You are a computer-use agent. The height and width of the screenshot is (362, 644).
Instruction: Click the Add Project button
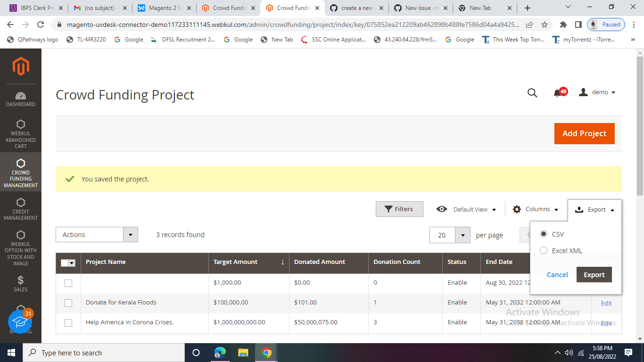click(584, 133)
